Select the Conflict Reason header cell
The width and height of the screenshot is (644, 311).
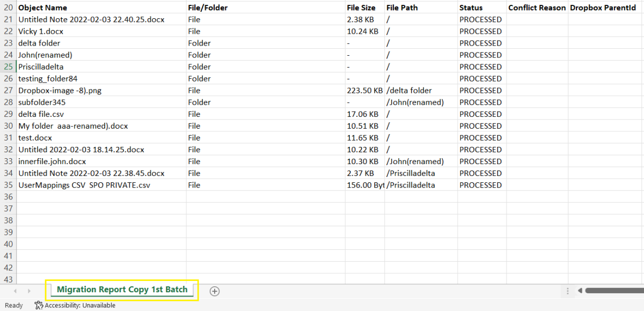537,8
